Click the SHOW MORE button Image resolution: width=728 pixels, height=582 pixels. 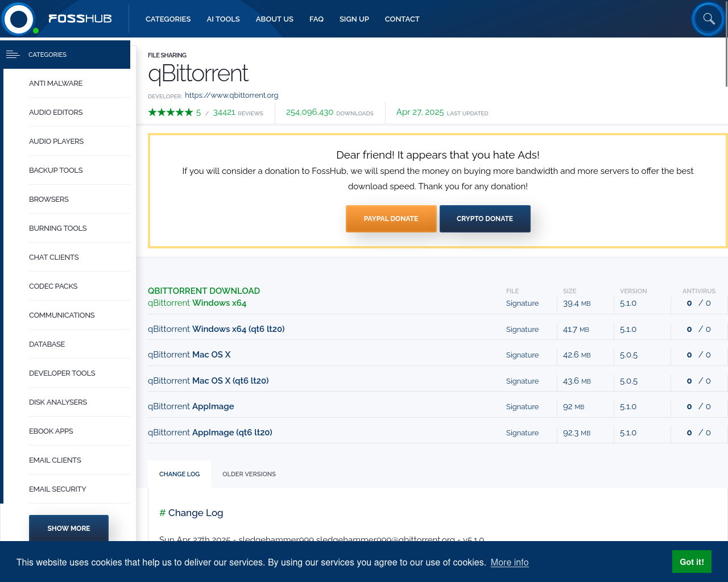tap(69, 528)
